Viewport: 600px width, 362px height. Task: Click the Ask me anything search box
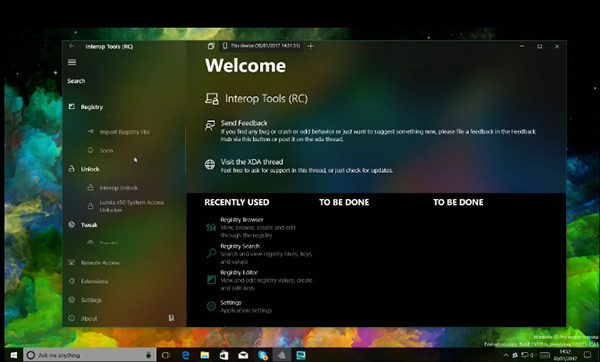click(x=90, y=355)
